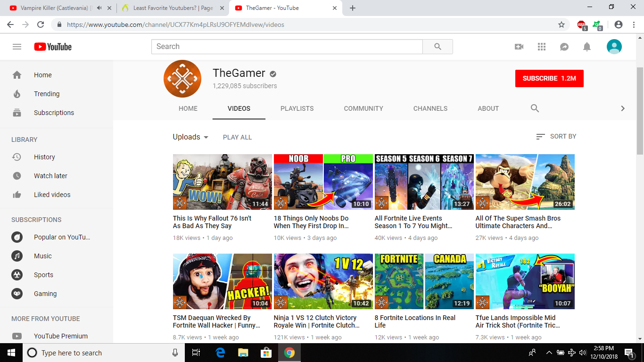Open Subscriptions in the sidebar
This screenshot has width=644, height=362.
tap(57, 113)
